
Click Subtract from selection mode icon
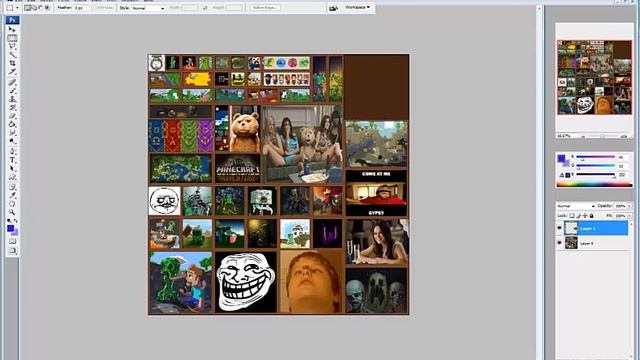[41, 8]
